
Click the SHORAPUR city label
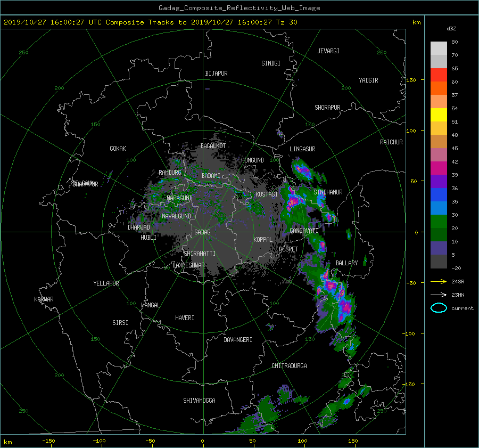[x=327, y=108]
